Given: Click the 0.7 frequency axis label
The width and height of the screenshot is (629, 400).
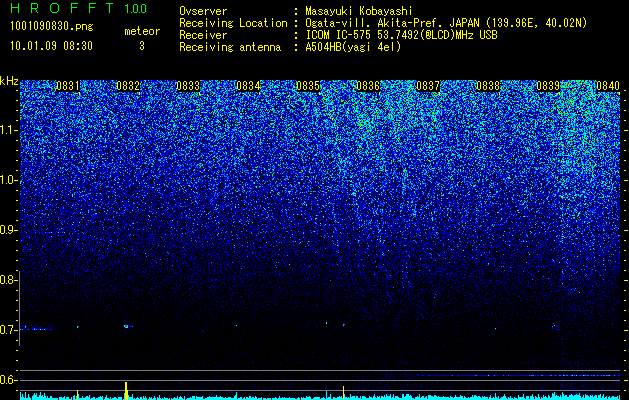Looking at the screenshot, I should [8, 330].
